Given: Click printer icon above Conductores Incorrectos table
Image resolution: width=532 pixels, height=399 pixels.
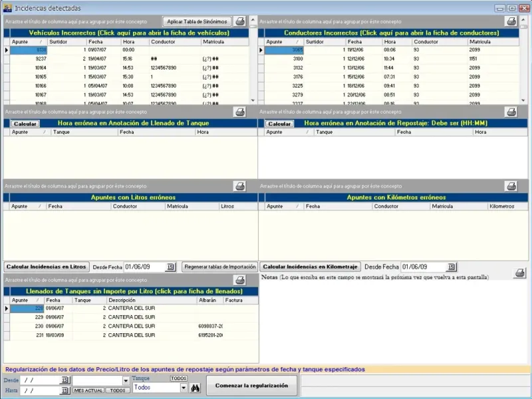Looking at the screenshot, I should click(511, 21).
